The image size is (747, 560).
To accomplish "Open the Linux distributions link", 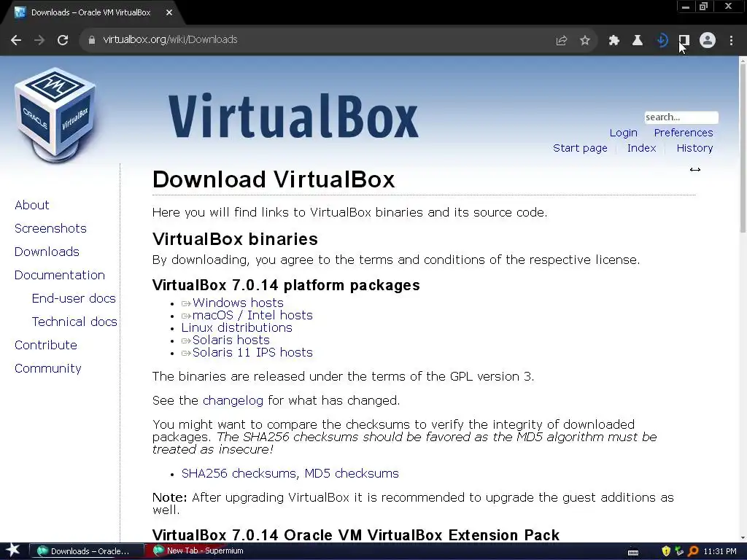I will (x=237, y=327).
